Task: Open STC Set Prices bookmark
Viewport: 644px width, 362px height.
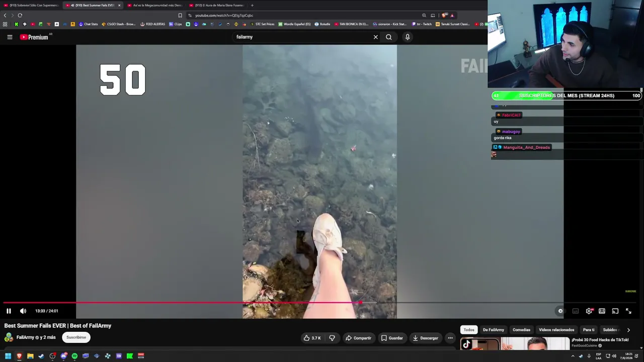Action: coord(263,24)
